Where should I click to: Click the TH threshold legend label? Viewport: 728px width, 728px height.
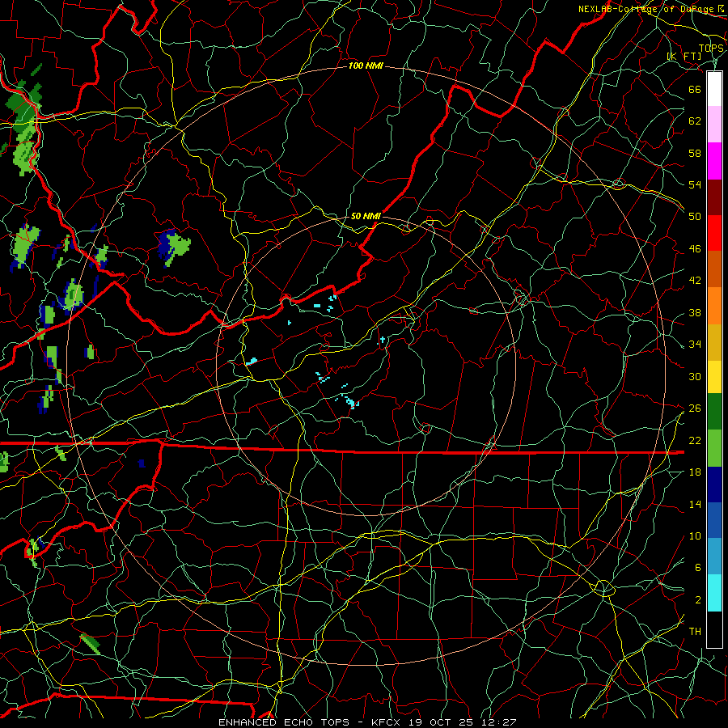coord(695,632)
